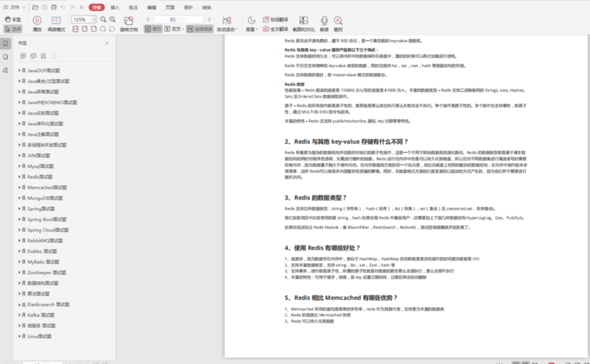This screenshot has width=590, height=364.
Task: Switch to the 转换 ribbon tab
Action: coord(206,7)
